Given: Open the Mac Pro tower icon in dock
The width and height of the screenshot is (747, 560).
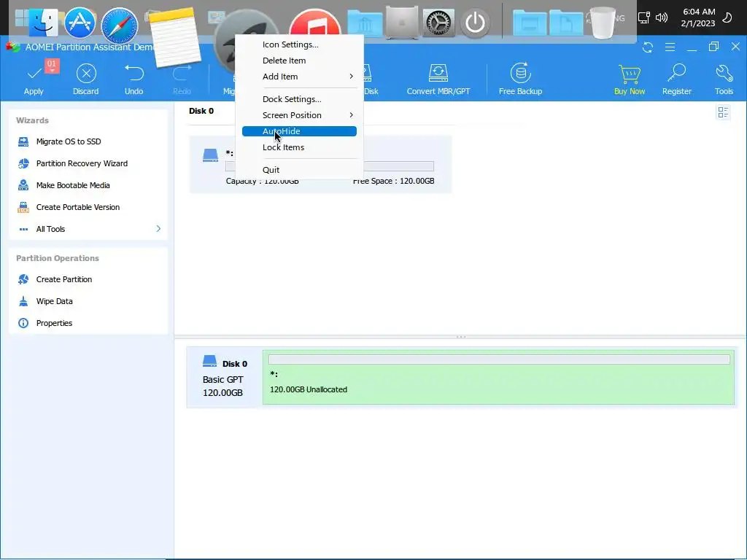Looking at the screenshot, I should click(402, 22).
